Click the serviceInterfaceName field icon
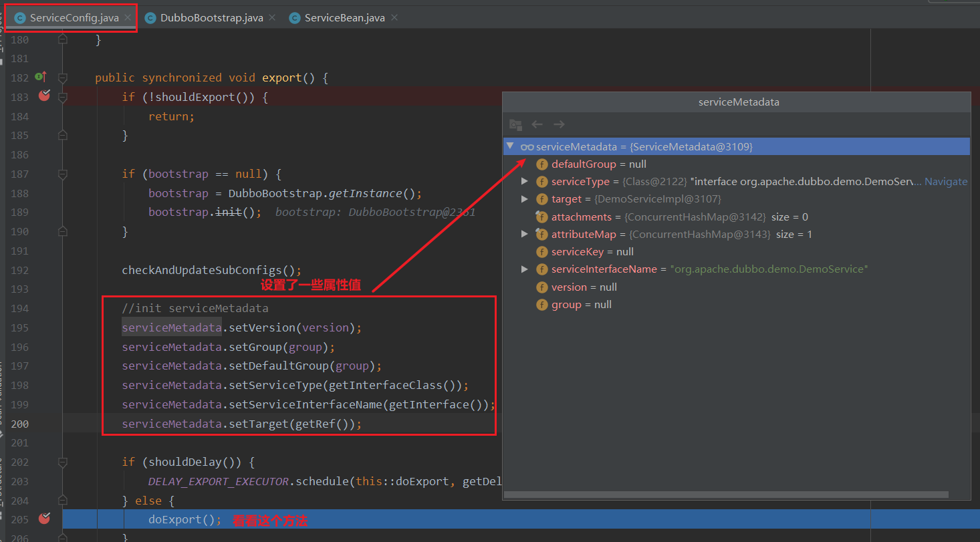The height and width of the screenshot is (542, 980). 542,269
